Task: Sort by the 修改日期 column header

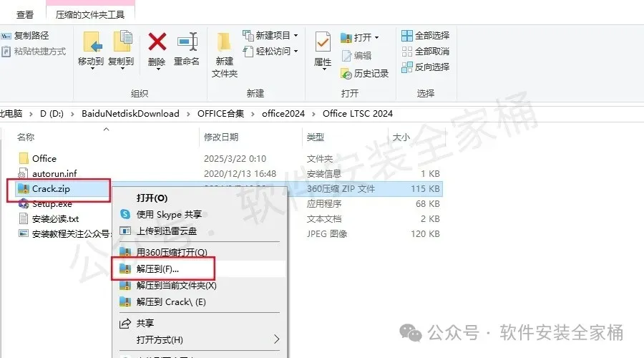Action: pyautogui.click(x=221, y=137)
